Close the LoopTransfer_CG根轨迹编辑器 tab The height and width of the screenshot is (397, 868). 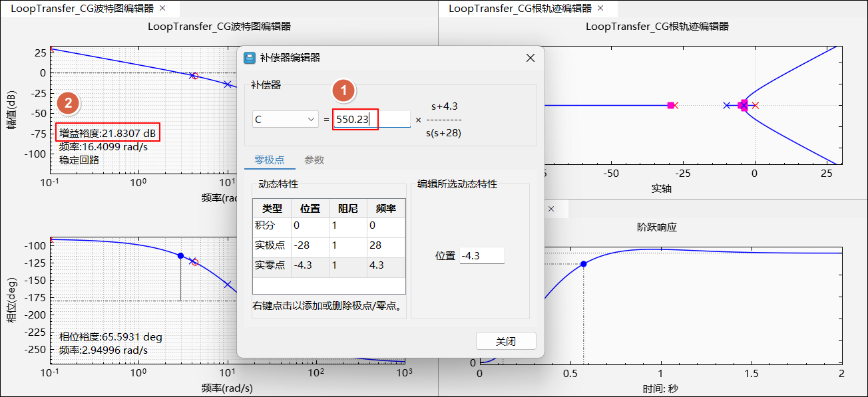coord(600,9)
